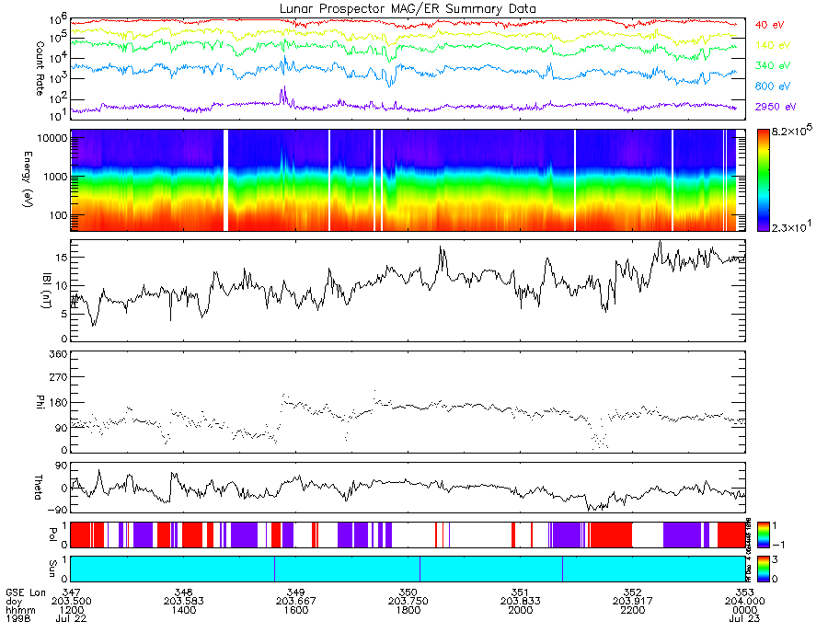Click the '180' tick on the Phi axis
The height and width of the screenshot is (644, 828).
[58, 403]
